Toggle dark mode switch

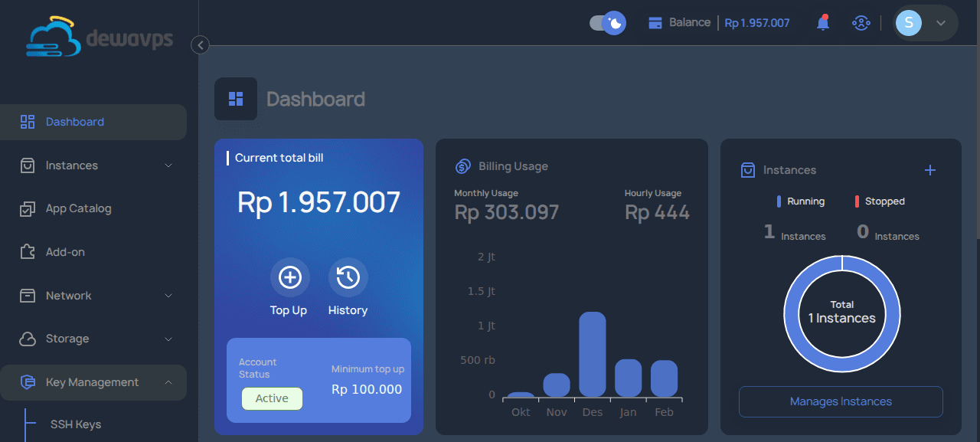[x=608, y=23]
